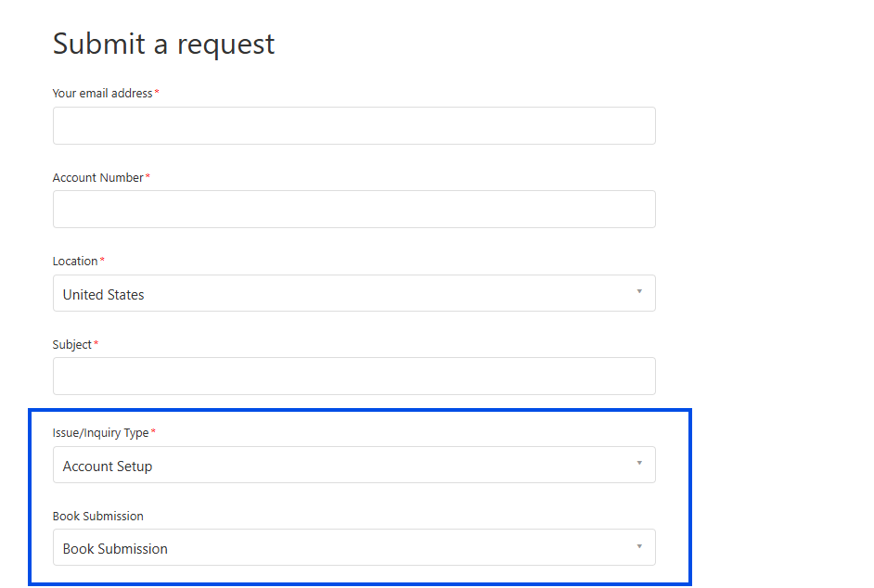Click the Location dropdown arrow icon
874x588 pixels.
(639, 292)
